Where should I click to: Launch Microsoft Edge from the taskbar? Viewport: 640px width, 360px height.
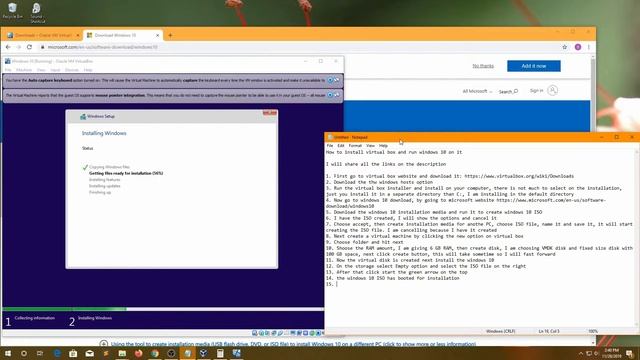pyautogui.click(x=57, y=353)
